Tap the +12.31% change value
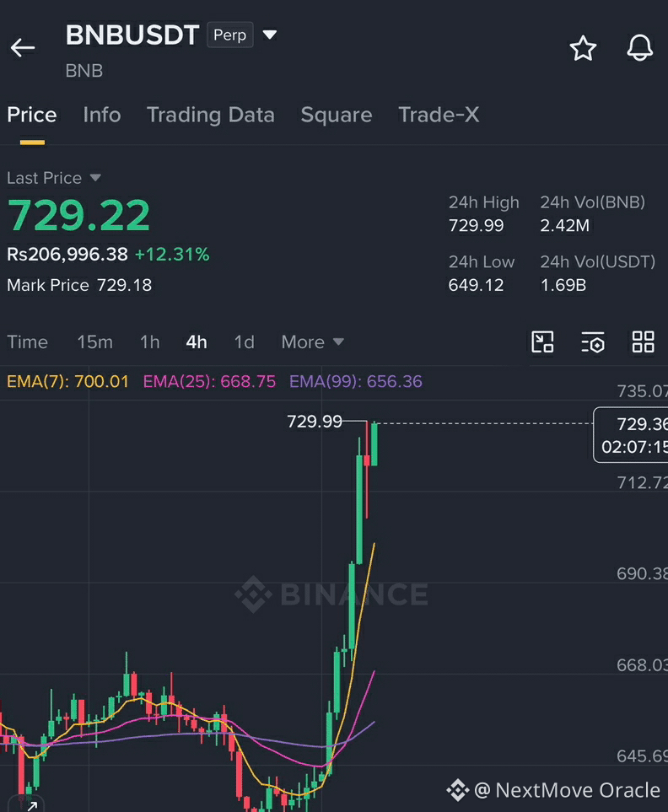This screenshot has height=812, width=668. pos(172,255)
